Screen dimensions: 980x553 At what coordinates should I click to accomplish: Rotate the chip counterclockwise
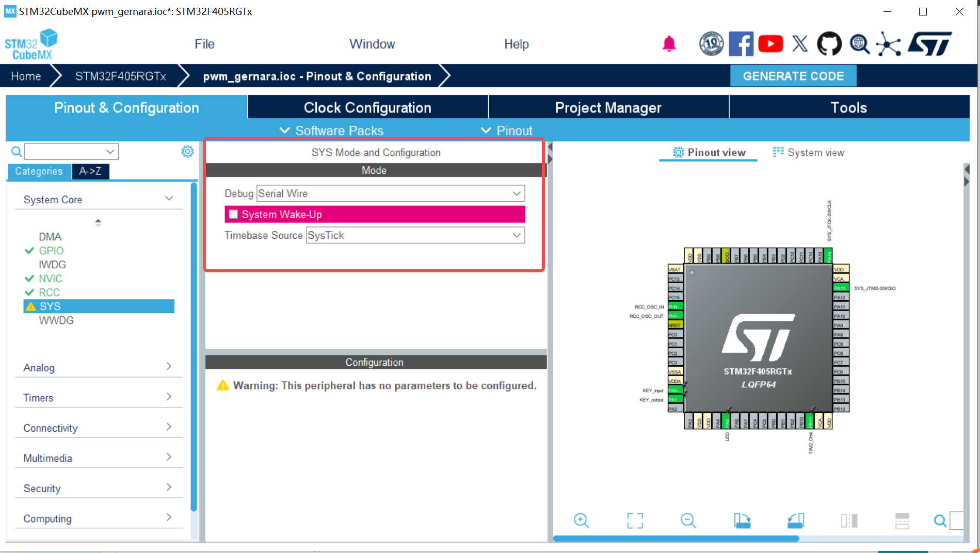[795, 521]
